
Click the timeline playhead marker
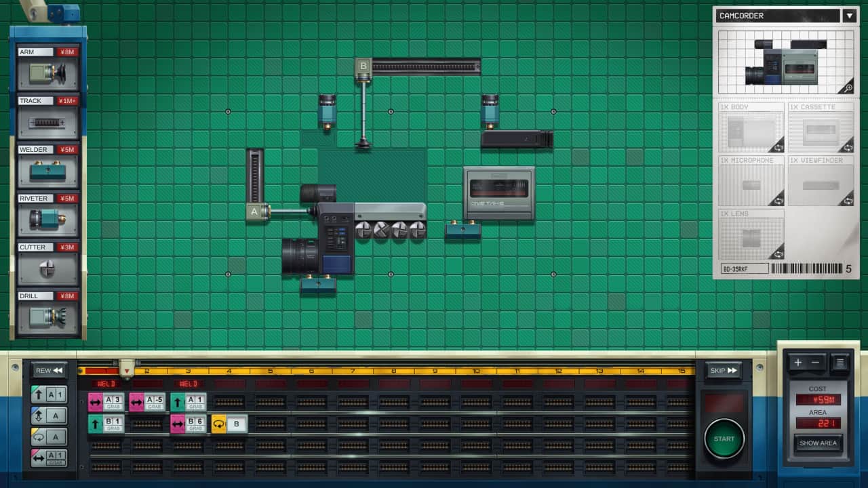tap(126, 369)
